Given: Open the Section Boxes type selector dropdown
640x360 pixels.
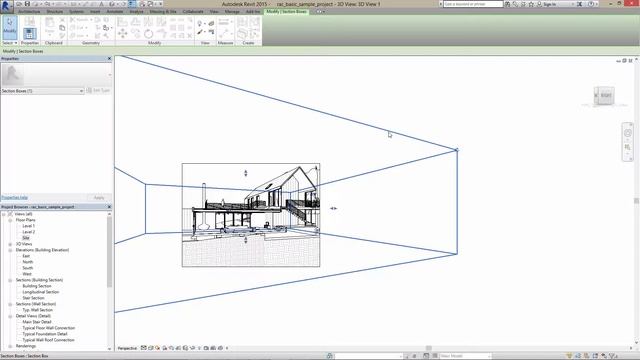Looking at the screenshot, I should coord(42,91).
